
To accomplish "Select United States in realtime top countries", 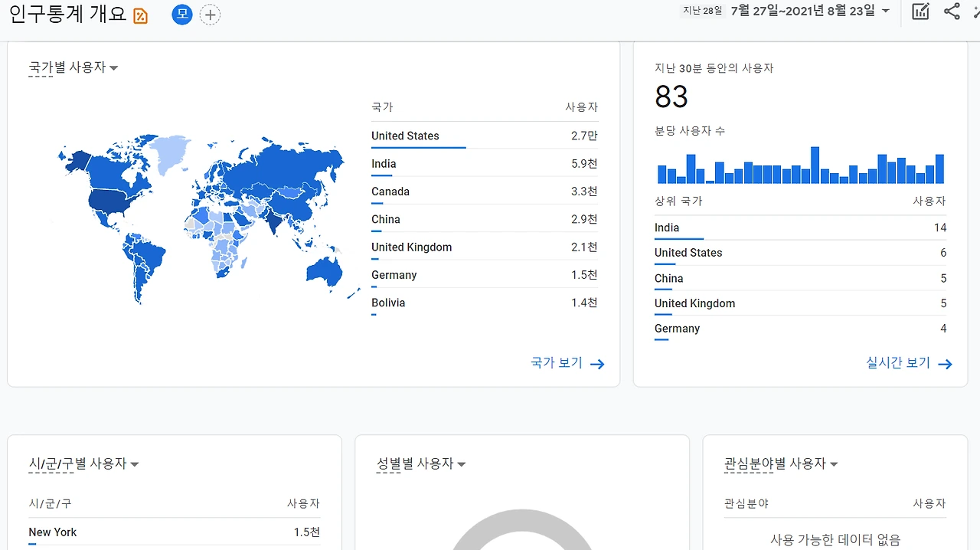I will (x=801, y=253).
